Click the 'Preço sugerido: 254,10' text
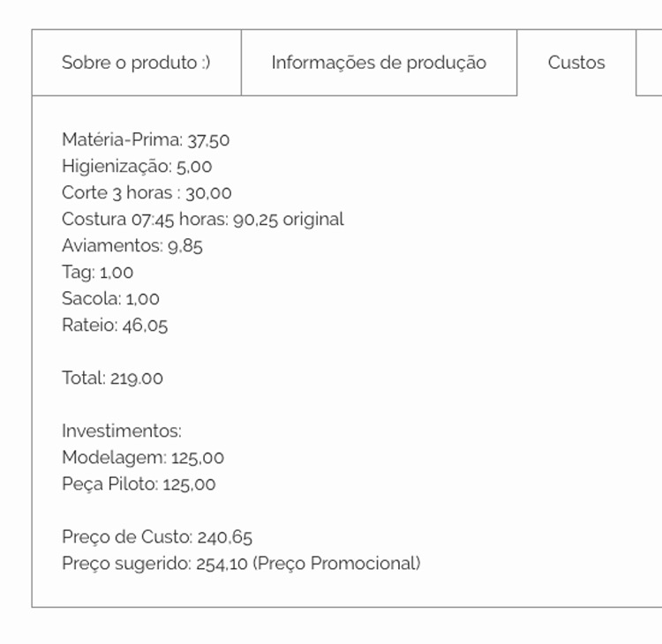The height and width of the screenshot is (644, 662). pos(154,563)
